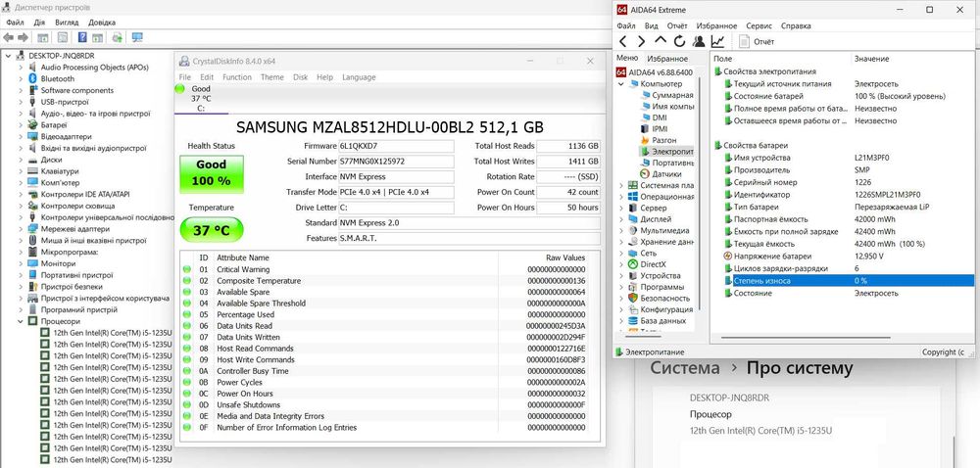This screenshot has width=980, height=468.
Task: Expand Батареї category in Device Manager
Action: click(21, 124)
